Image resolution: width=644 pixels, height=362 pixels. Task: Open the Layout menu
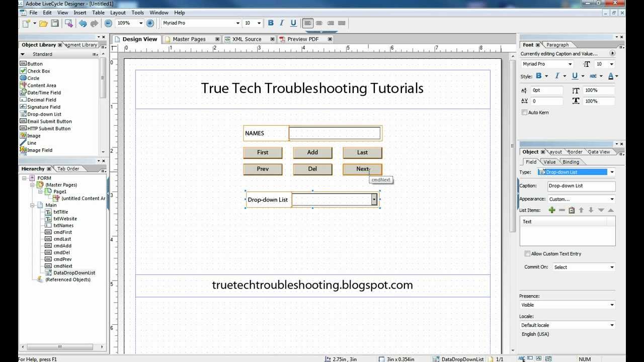point(118,13)
